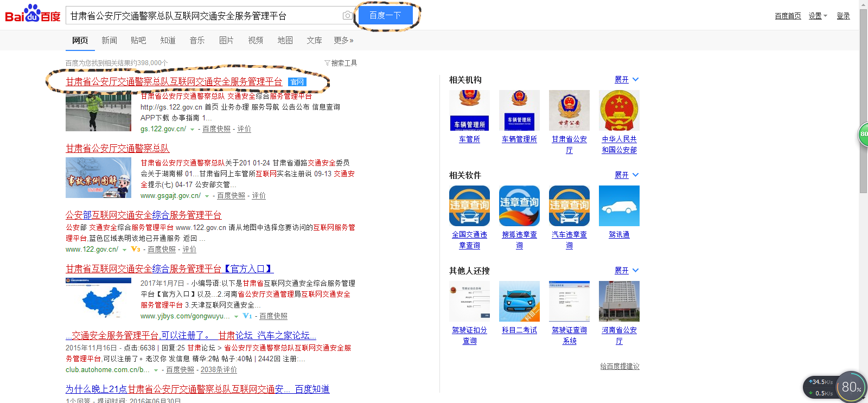
Task: Open 车管所 organization icon
Action: tap(469, 110)
